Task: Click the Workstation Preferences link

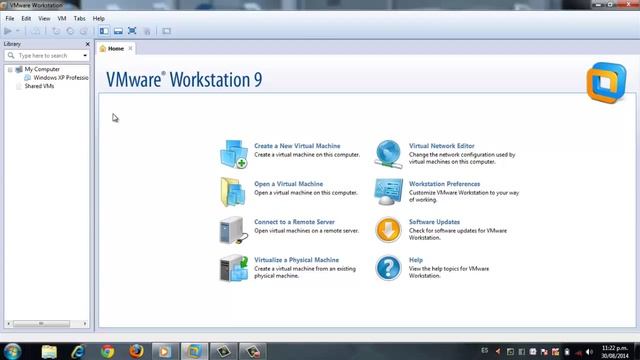Action: (x=444, y=184)
